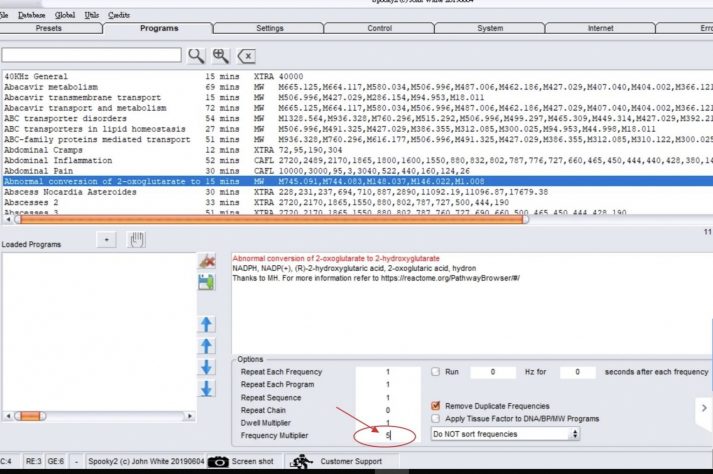Select Abdominal Inflammation program in list
713x474 pixels.
click(56, 160)
